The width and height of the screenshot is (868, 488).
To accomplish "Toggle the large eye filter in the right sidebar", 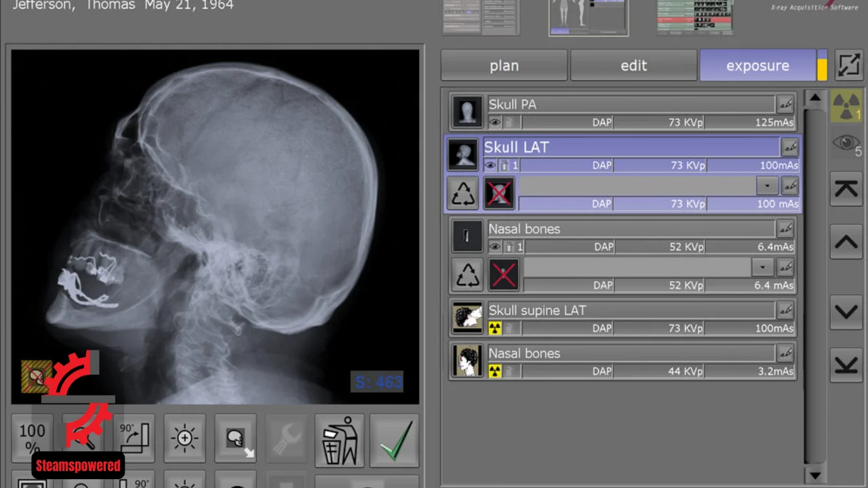I will pos(846,144).
